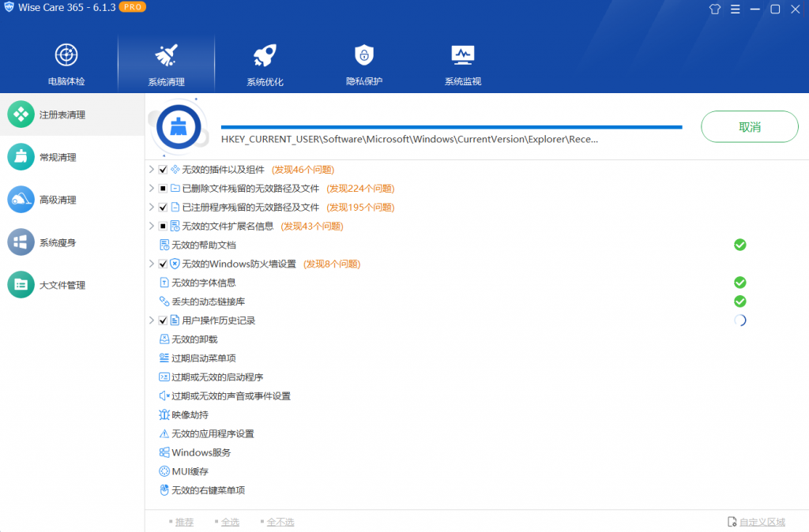The image size is (809, 532).
Task: Expand the 已删除文件残留的无效路径及文件 row
Action: pos(152,188)
